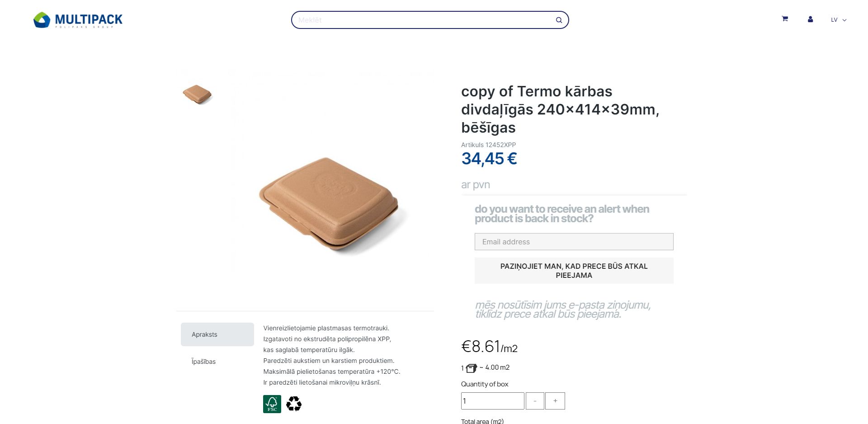Switch to the Īpašības tab
This screenshot has width=868, height=424.
pyautogui.click(x=203, y=362)
